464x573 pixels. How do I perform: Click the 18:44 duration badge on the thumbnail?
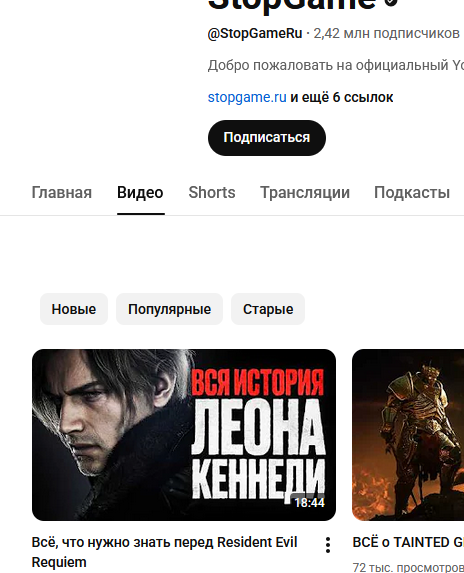coord(309,503)
